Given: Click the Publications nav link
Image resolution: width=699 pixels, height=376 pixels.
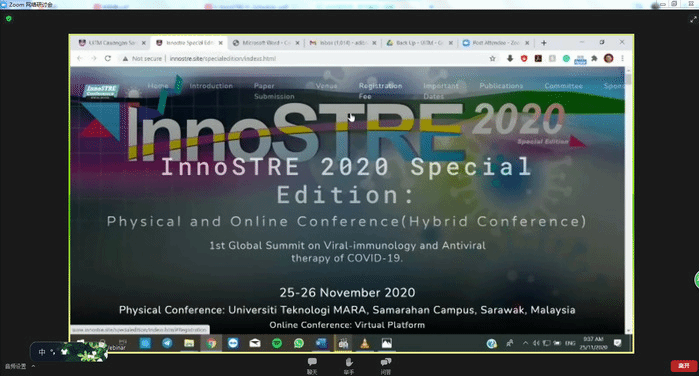Looking at the screenshot, I should point(501,86).
